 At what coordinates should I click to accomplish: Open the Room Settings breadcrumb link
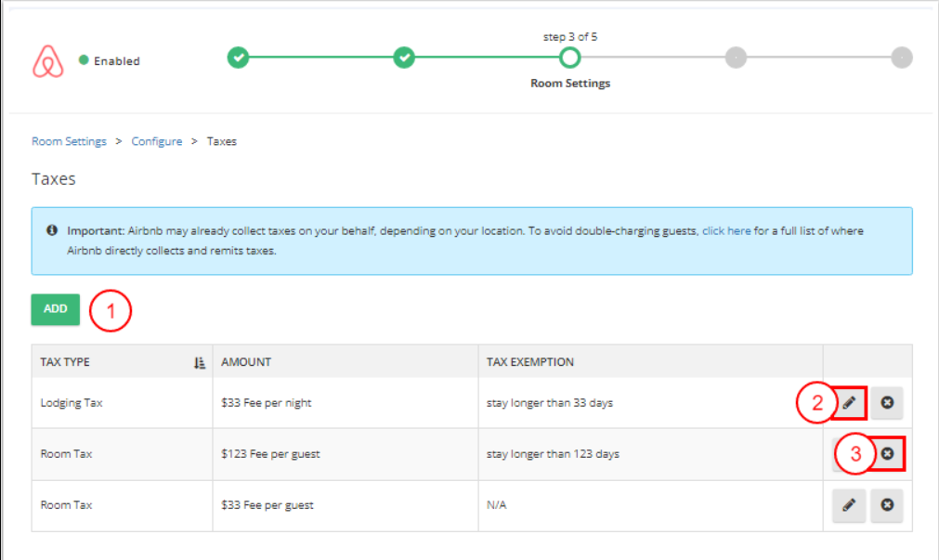pyautogui.click(x=69, y=142)
